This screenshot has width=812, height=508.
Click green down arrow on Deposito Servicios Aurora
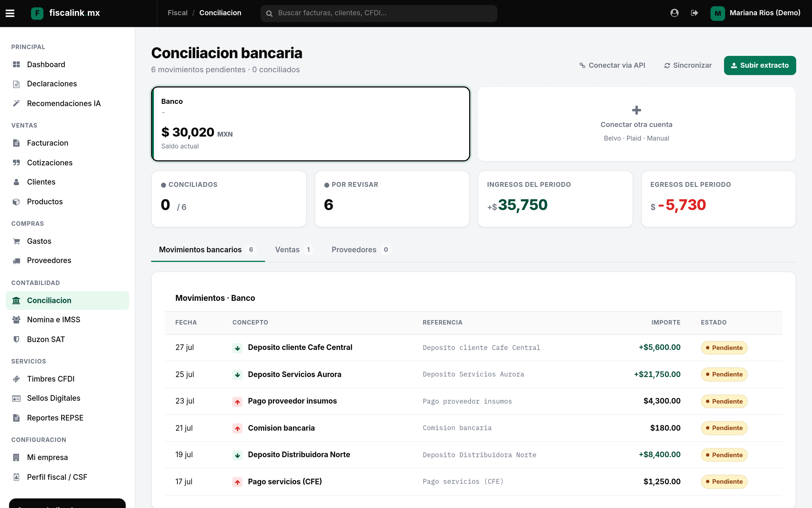pos(237,375)
